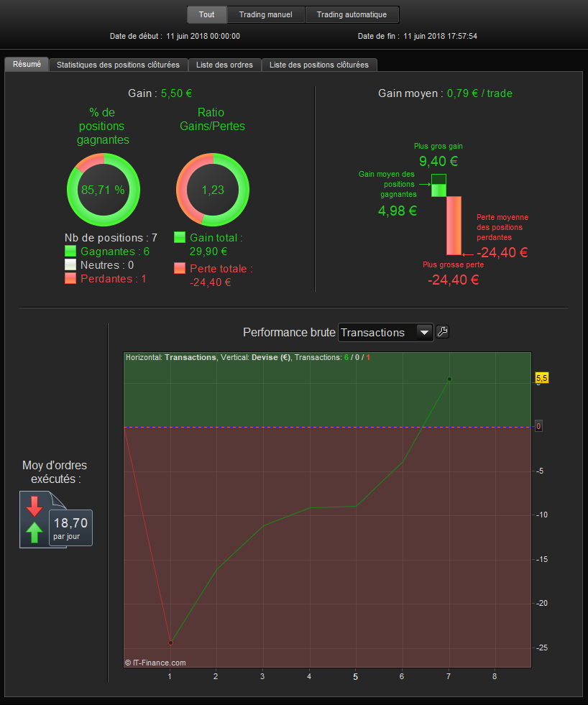Click the red Perdantes legend square

point(70,278)
